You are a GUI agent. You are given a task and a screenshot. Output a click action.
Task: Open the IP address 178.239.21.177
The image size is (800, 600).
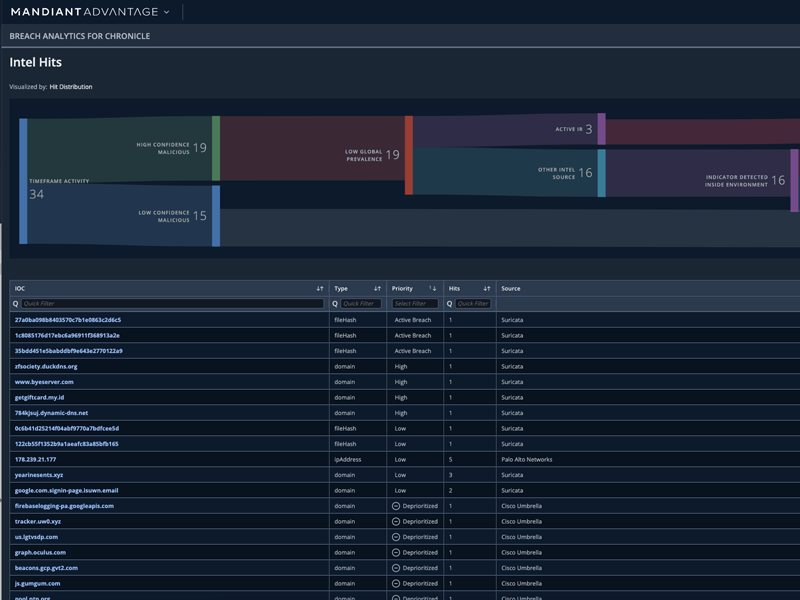tap(35, 460)
